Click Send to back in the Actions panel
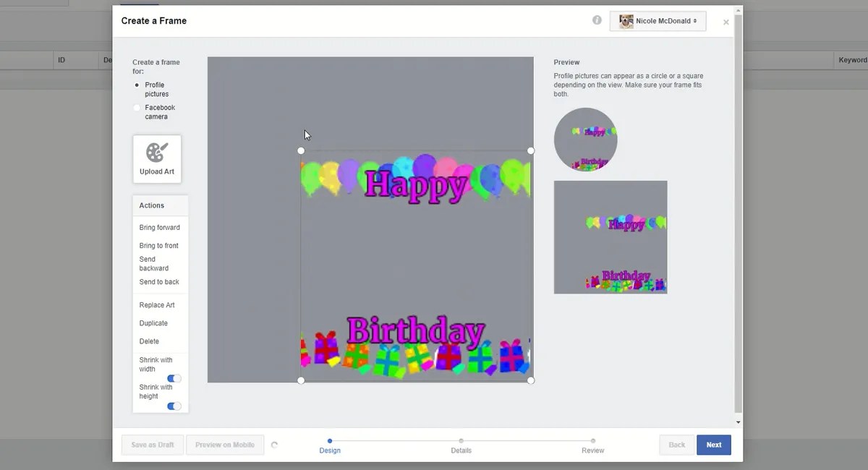This screenshot has height=470, width=868. (159, 281)
